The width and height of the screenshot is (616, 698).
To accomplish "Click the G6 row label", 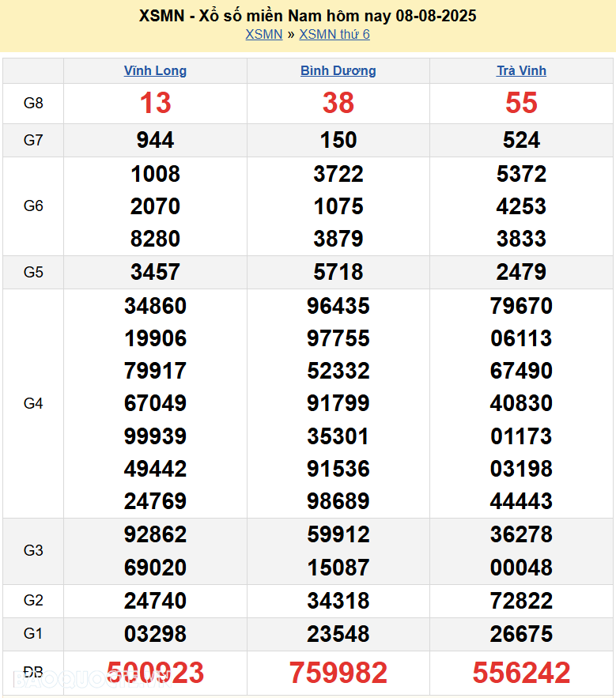I will coord(33,206).
